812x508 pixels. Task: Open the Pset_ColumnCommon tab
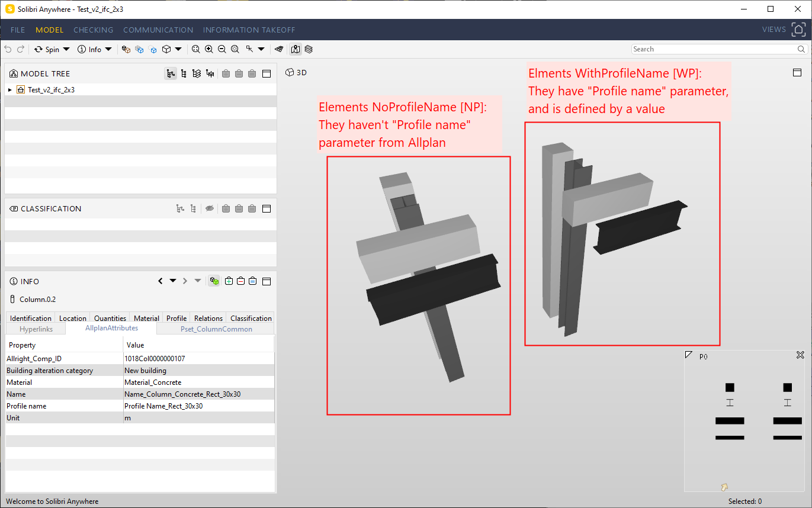(216, 329)
